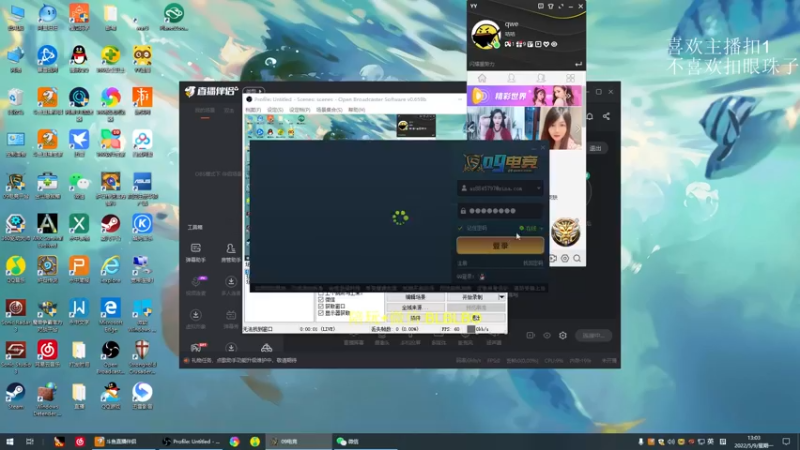Image resolution: width=800 pixels, height=450 pixels.
Task: Open the Stronghold Crusader desktop icon
Action: tap(142, 357)
